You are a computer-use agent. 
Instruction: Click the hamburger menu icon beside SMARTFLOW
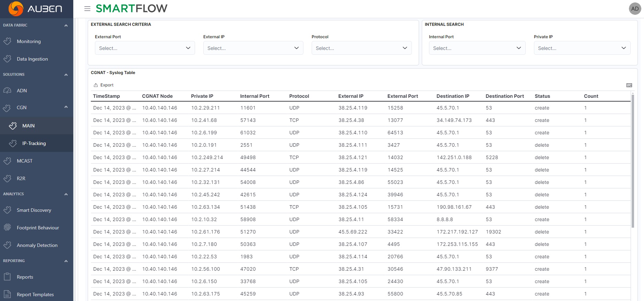click(x=87, y=9)
